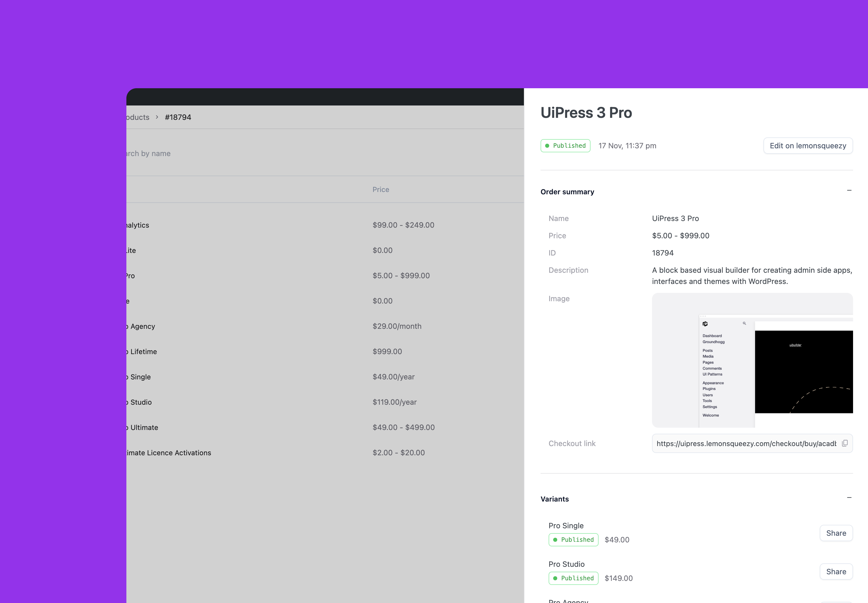Viewport: 868px width, 603px height.
Task: Collapse the Order summary section
Action: (849, 191)
